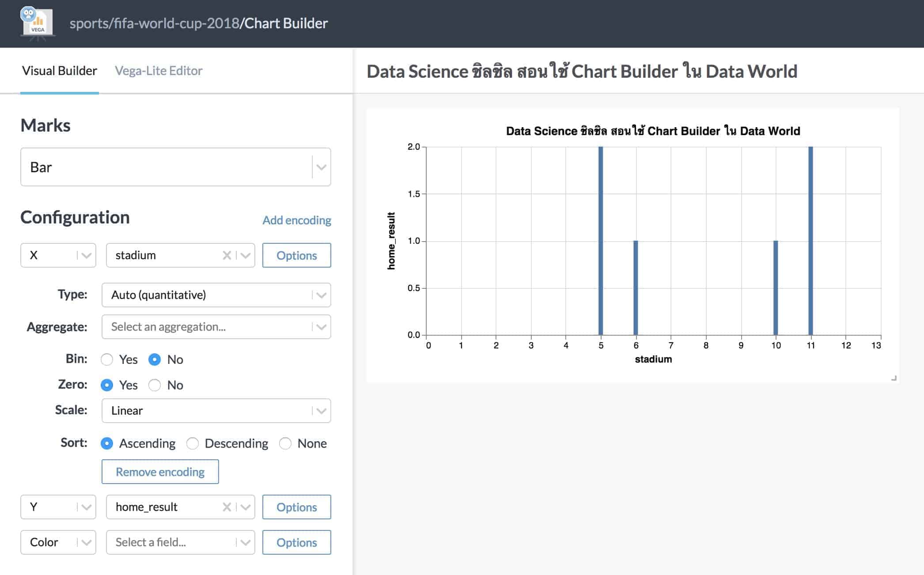This screenshot has height=575, width=924.
Task: Click the Remove encoding button
Action: (160, 472)
